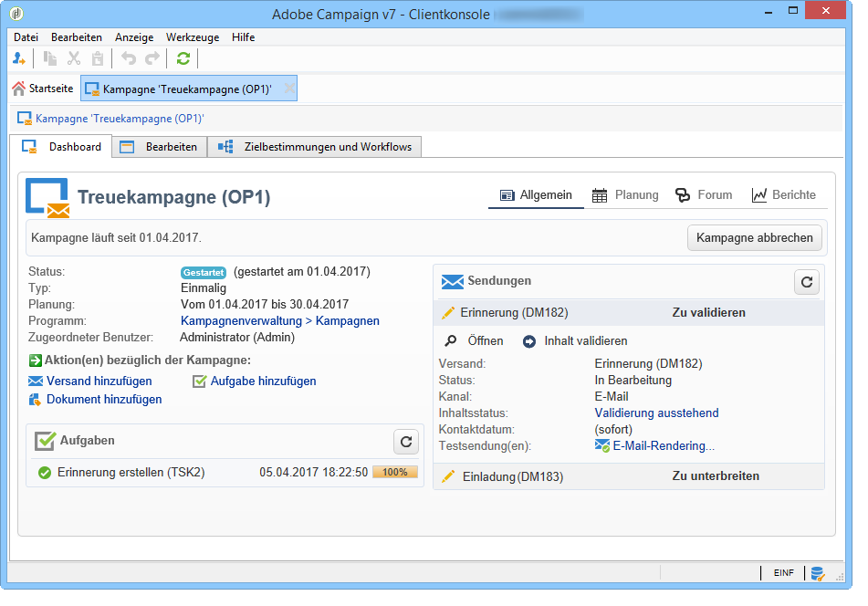Click the Gestartet status badge
This screenshot has height=606, width=868.
coord(204,272)
